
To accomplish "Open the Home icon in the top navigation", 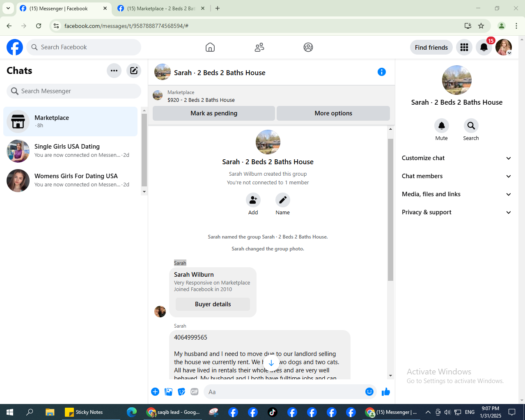I will pos(210,47).
